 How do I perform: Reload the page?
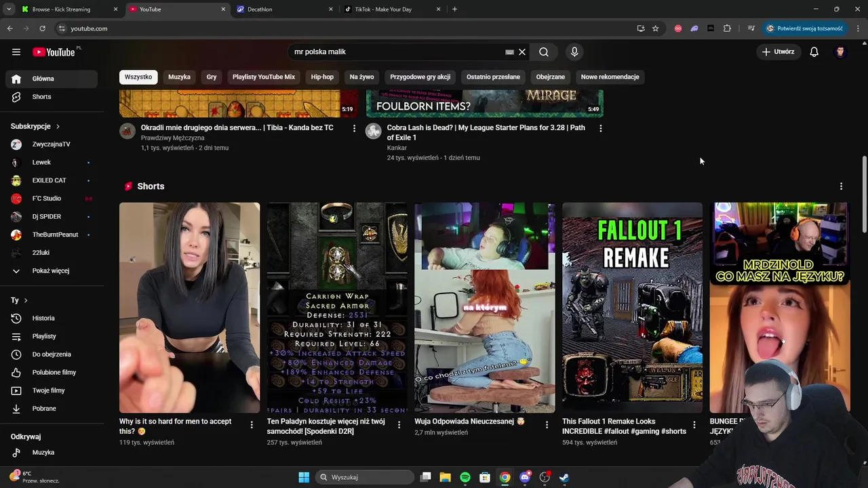pyautogui.click(x=42, y=28)
